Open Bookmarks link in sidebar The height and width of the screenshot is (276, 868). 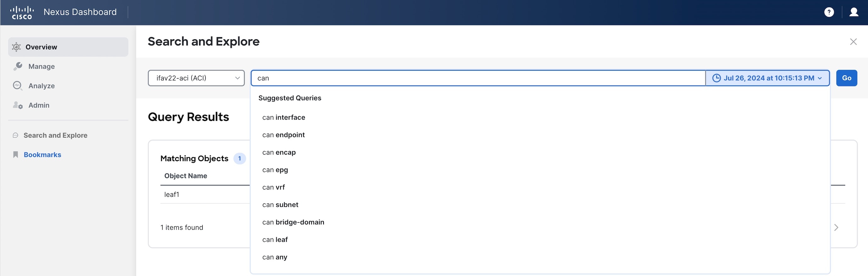point(42,155)
